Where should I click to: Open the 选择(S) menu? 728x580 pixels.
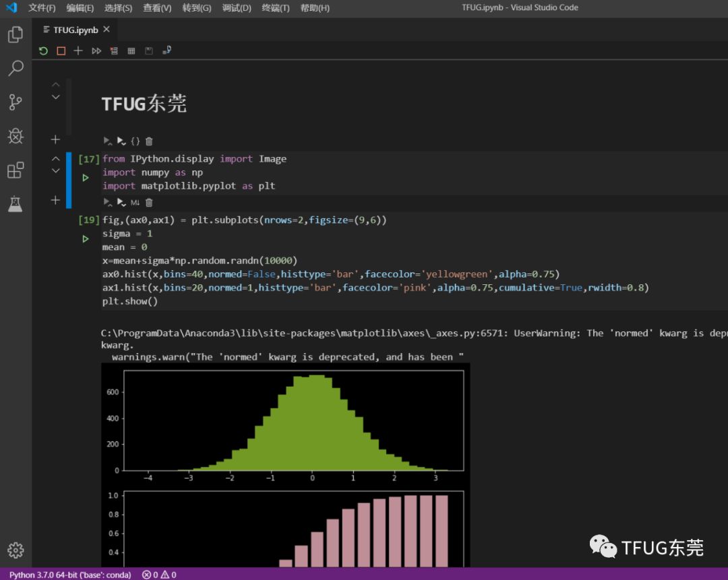pyautogui.click(x=119, y=8)
